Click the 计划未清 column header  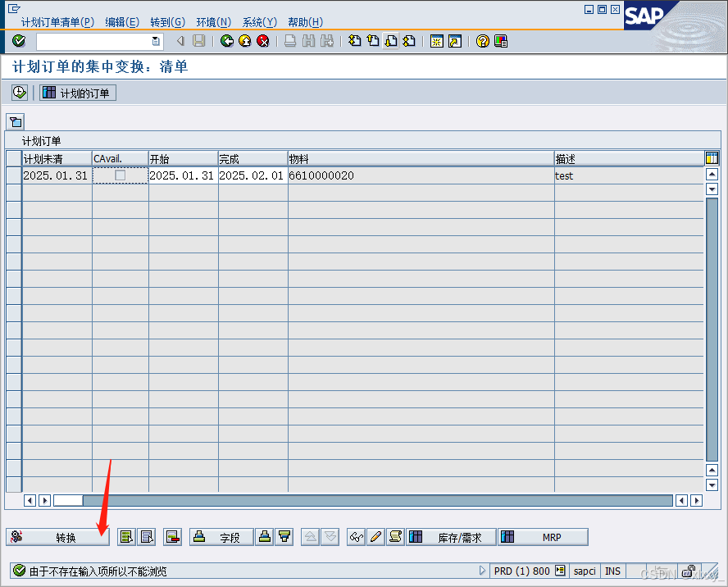point(57,158)
